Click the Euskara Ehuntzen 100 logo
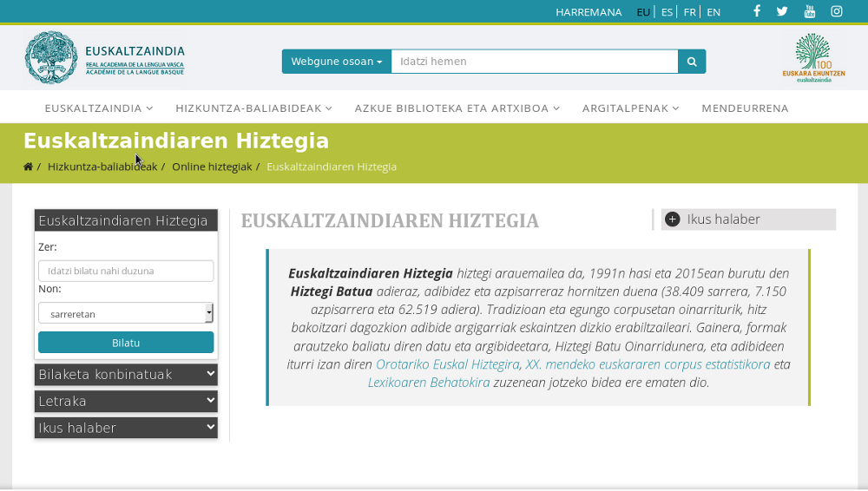The height and width of the screenshot is (491, 868). point(813,58)
